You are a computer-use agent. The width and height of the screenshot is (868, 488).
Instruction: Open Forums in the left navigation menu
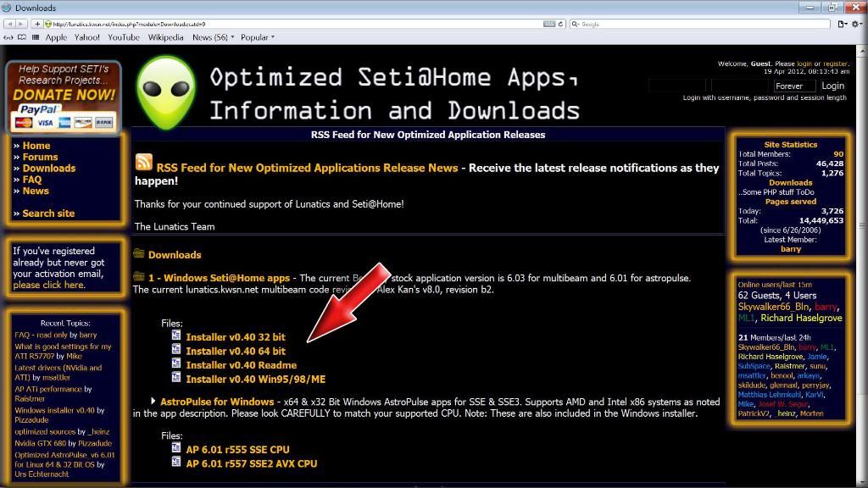(40, 157)
